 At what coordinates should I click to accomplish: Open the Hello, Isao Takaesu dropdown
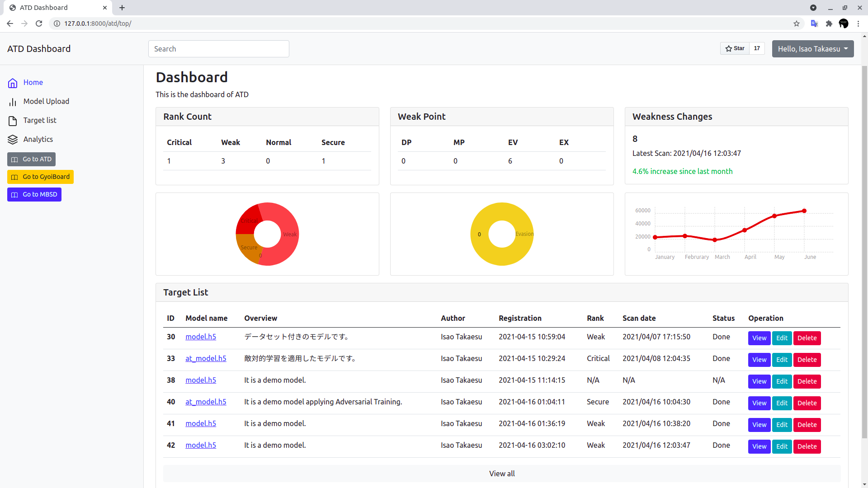click(x=812, y=49)
